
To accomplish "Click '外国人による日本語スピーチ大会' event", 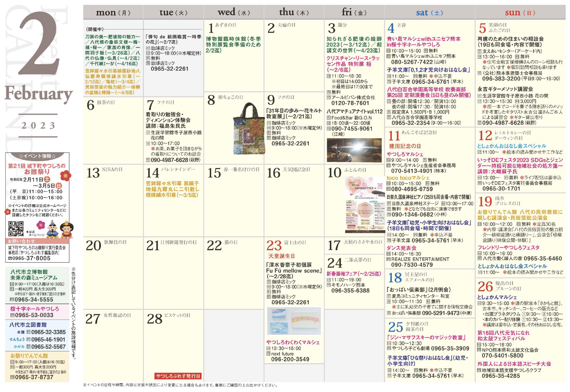I will (514, 364).
